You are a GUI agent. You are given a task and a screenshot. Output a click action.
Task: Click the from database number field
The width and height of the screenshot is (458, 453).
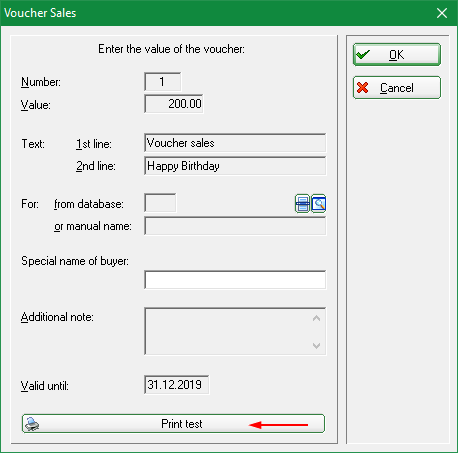click(160, 203)
